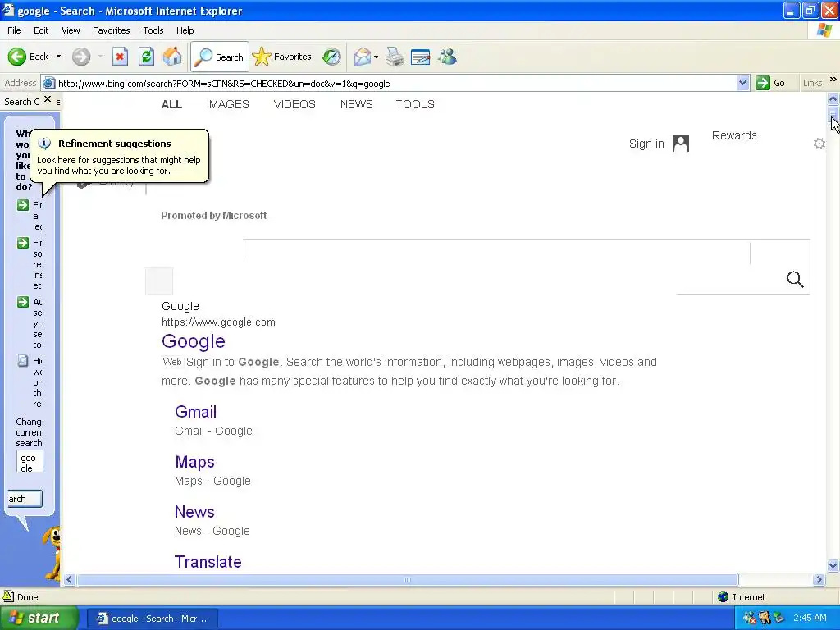Click the first green arrow suggestion icon
This screenshot has height=630, width=840.
(x=22, y=205)
